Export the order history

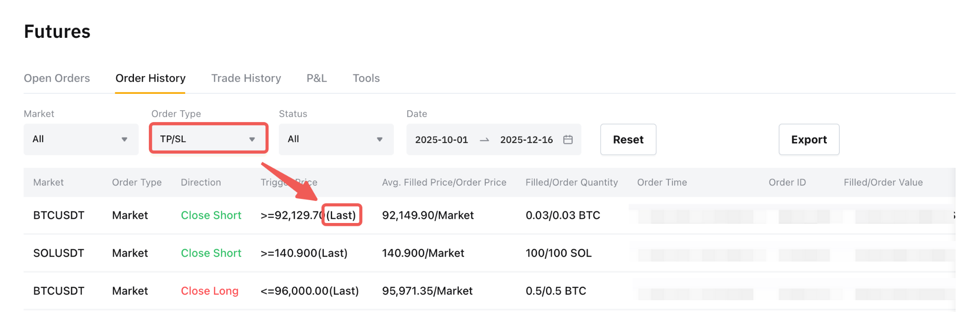point(809,139)
